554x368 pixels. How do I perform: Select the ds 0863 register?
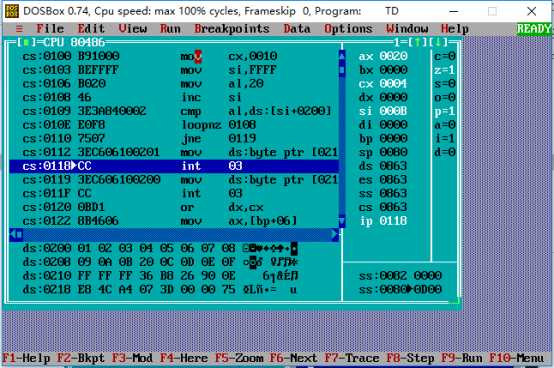[383, 166]
